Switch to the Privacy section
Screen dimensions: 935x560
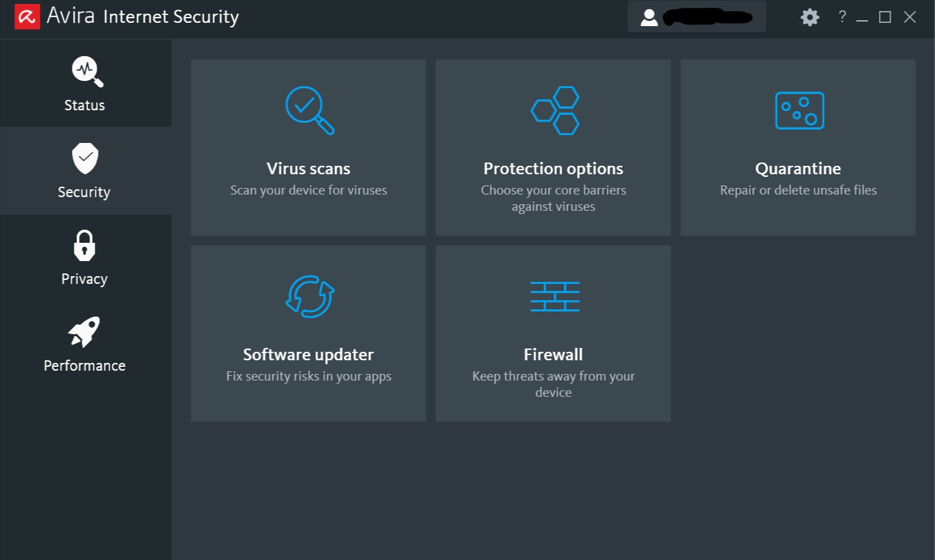coord(85,258)
